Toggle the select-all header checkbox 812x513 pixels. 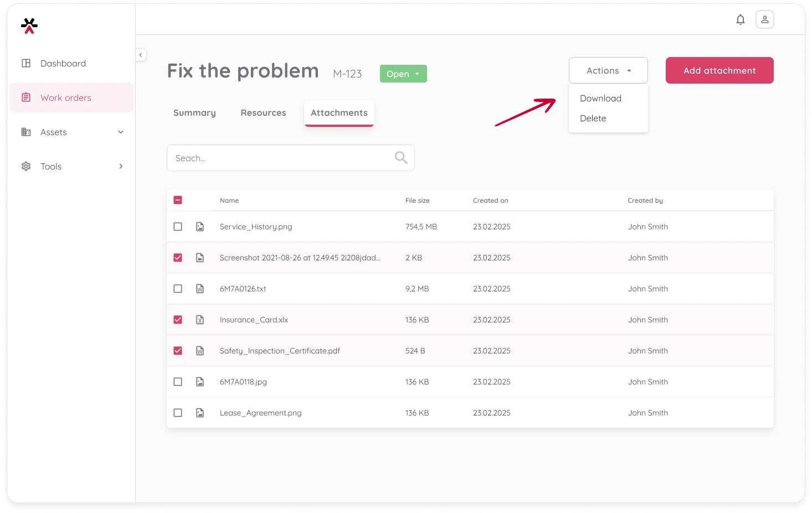click(x=178, y=200)
